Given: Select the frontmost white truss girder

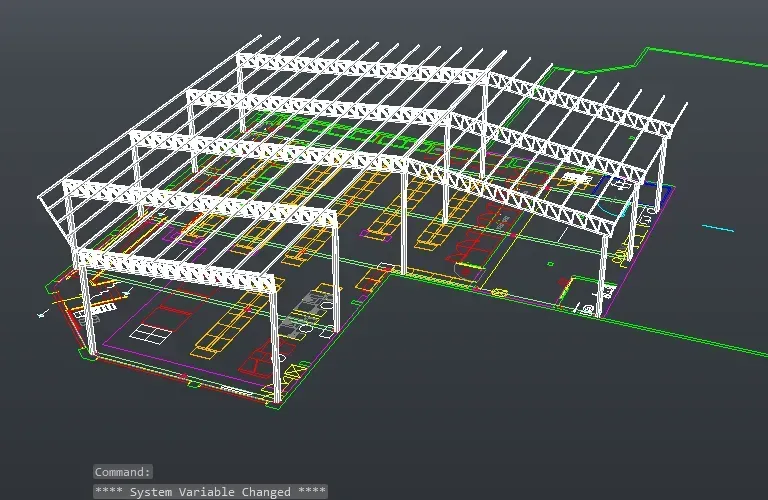Looking at the screenshot, I should 176,271.
